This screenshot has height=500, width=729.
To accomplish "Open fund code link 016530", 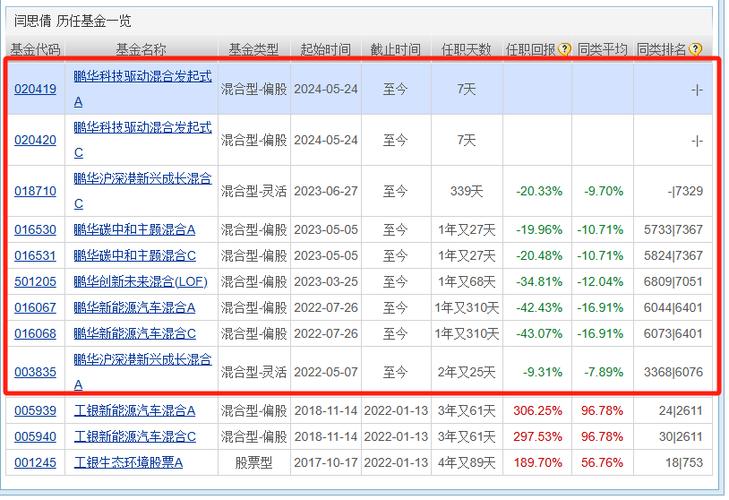I will [35, 230].
